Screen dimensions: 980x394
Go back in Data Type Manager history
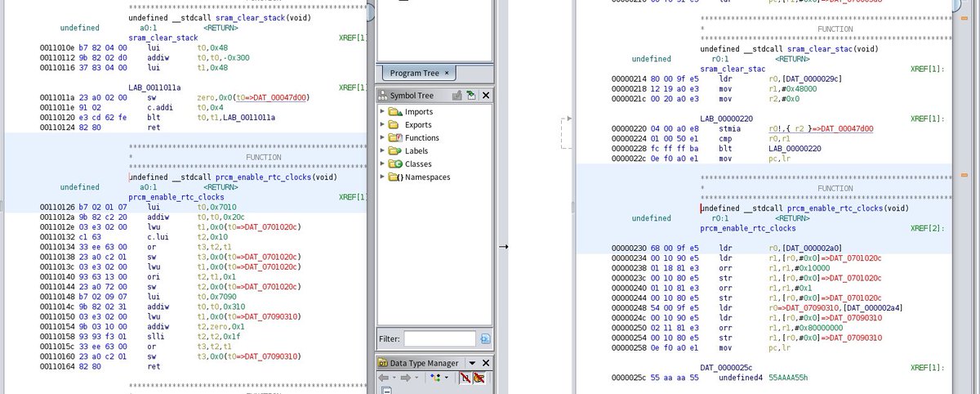coord(384,378)
